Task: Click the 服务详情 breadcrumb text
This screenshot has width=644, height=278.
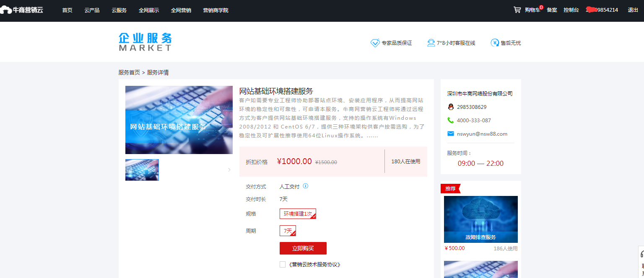Action: click(158, 72)
